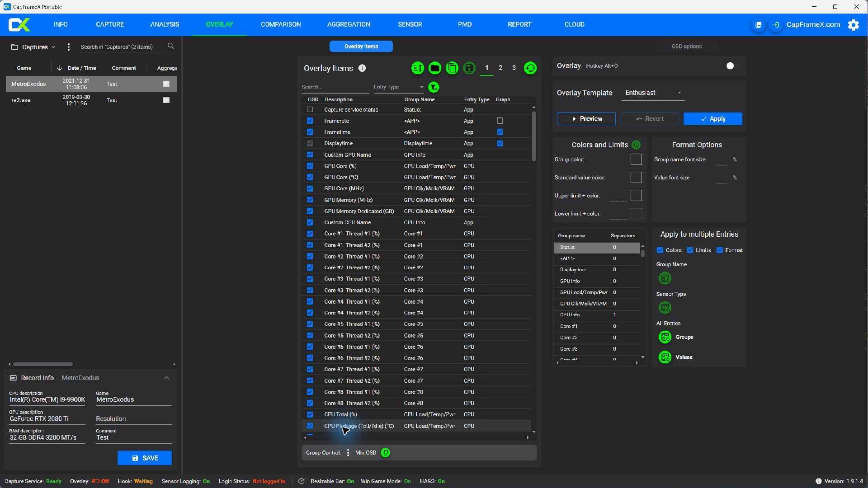Collapse the Record Info panel
This screenshot has width=868, height=488.
[x=166, y=378]
